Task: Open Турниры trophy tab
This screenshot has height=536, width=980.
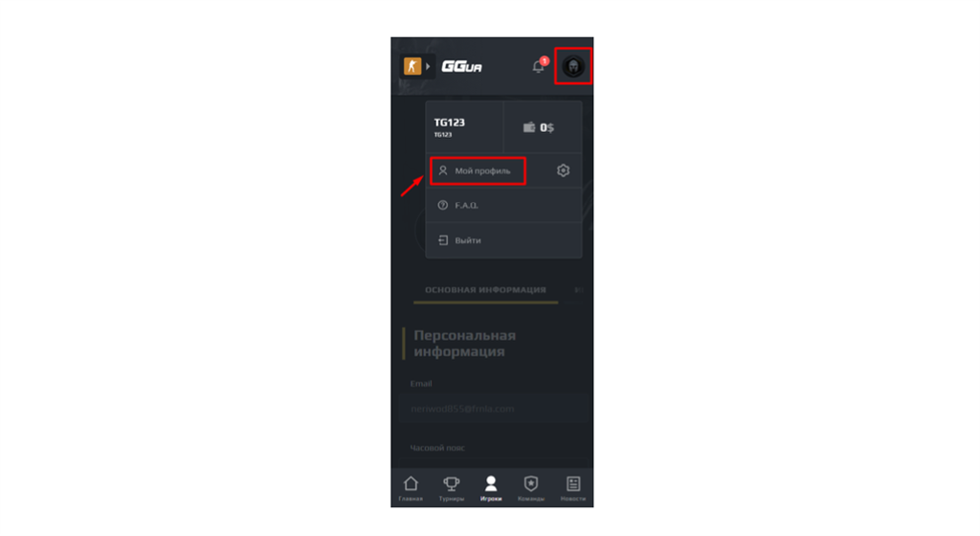Action: click(452, 488)
